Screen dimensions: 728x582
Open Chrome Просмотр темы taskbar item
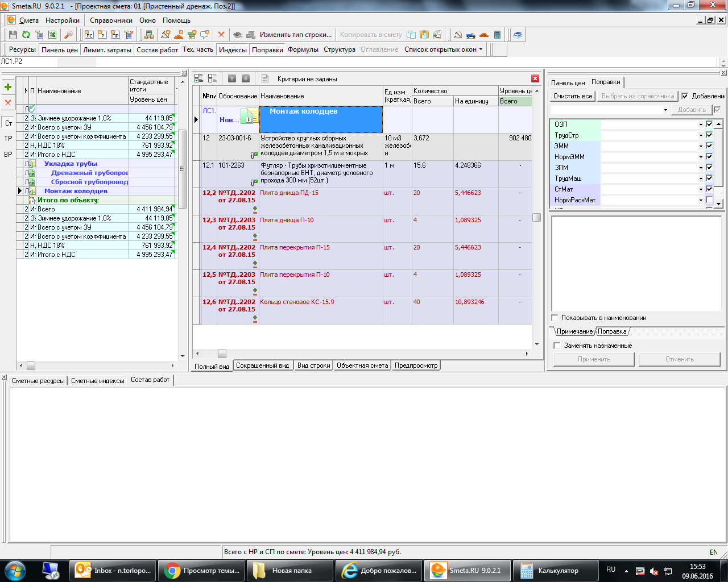[x=202, y=571]
